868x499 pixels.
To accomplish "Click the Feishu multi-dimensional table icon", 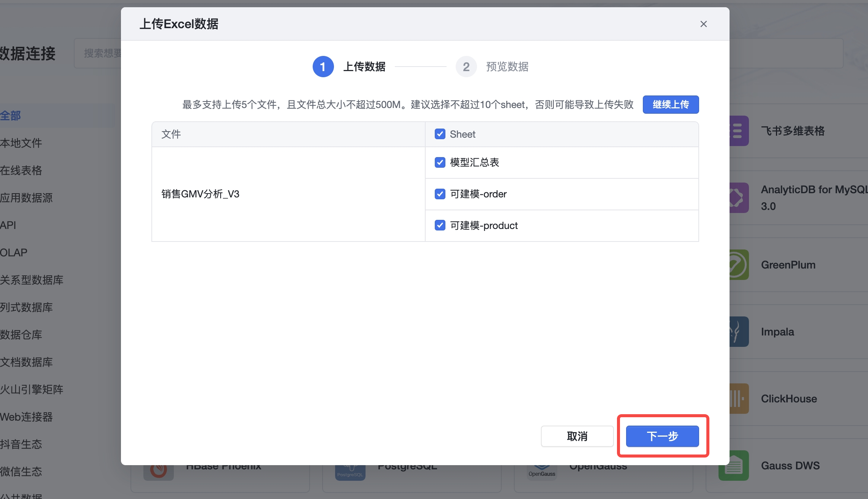I will point(739,131).
